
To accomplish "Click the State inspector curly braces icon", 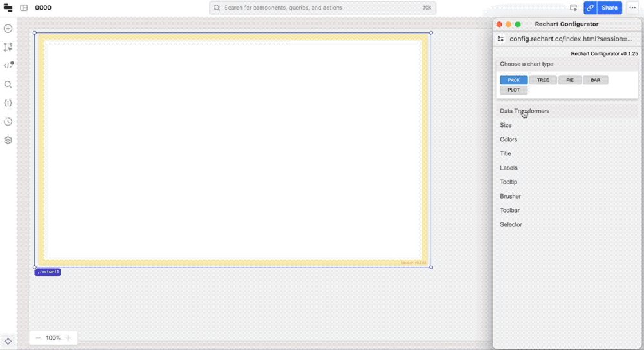I will 8,103.
